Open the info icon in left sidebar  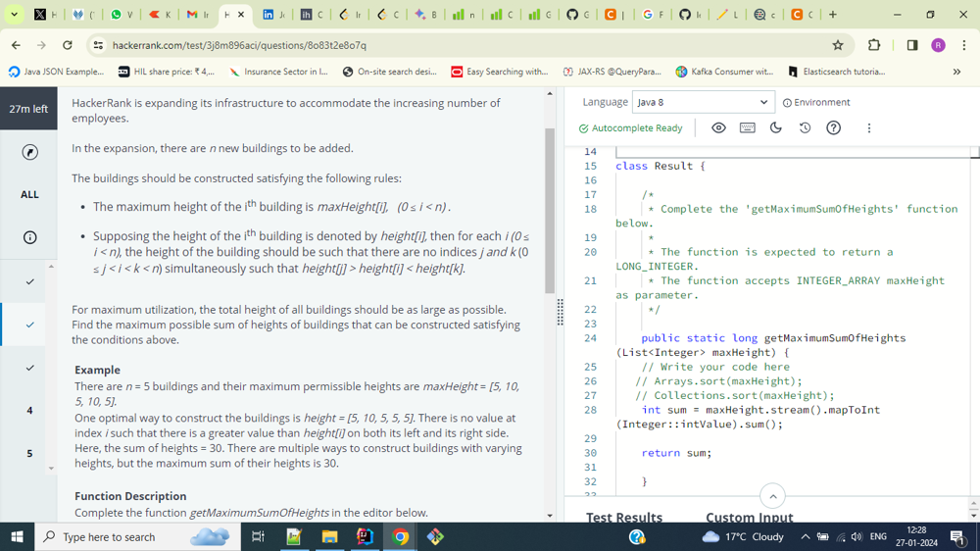[29, 237]
